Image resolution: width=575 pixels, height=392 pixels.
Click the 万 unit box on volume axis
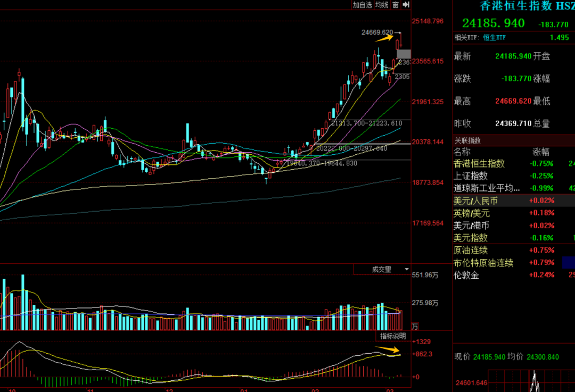415,326
